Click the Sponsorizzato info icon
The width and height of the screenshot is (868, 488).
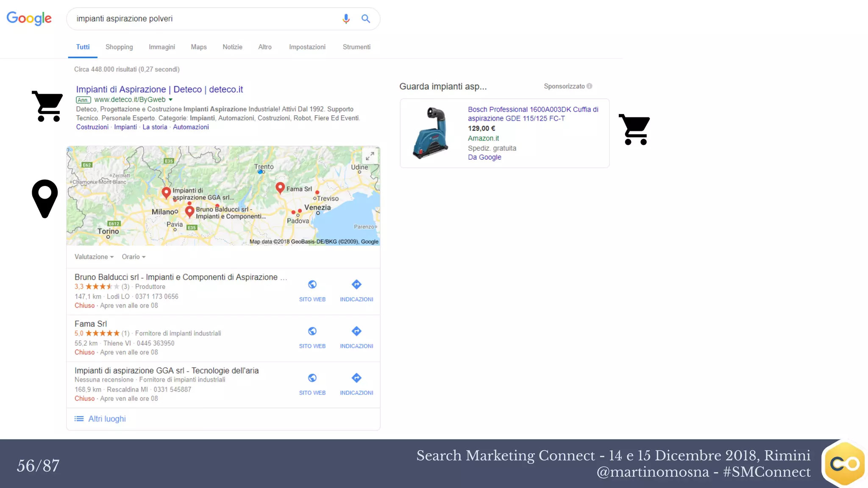coord(589,86)
